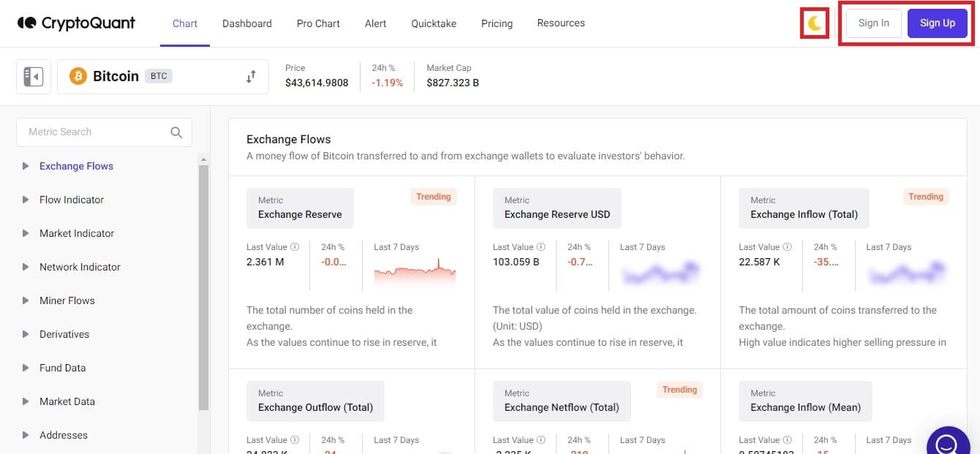
Task: Open the Alert page
Action: tap(375, 23)
